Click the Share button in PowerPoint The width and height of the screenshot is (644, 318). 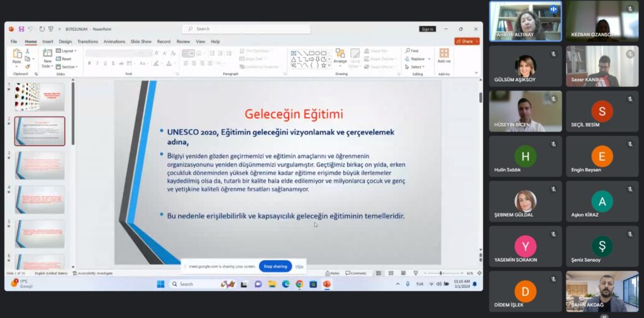pos(466,42)
